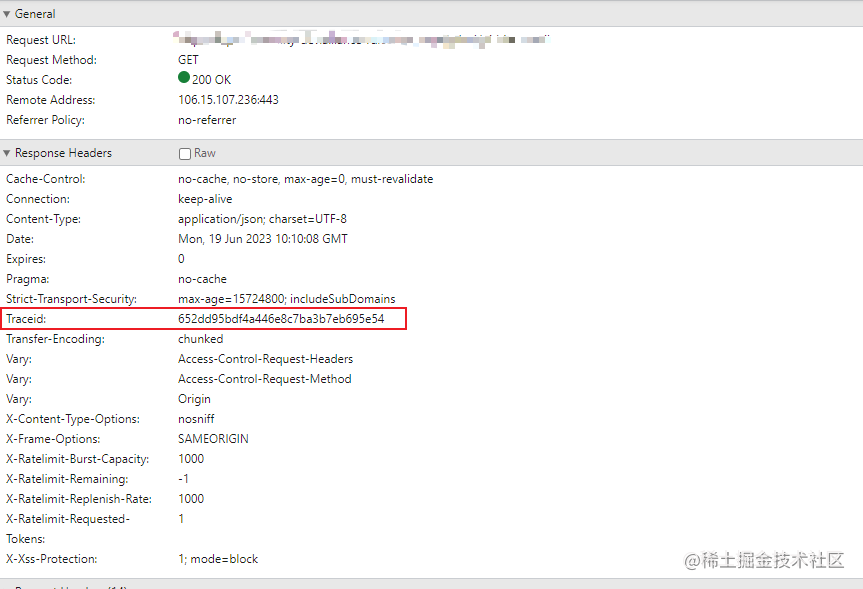This screenshot has width=863, height=589.
Task: Select the nosniff value
Action: pos(196,419)
